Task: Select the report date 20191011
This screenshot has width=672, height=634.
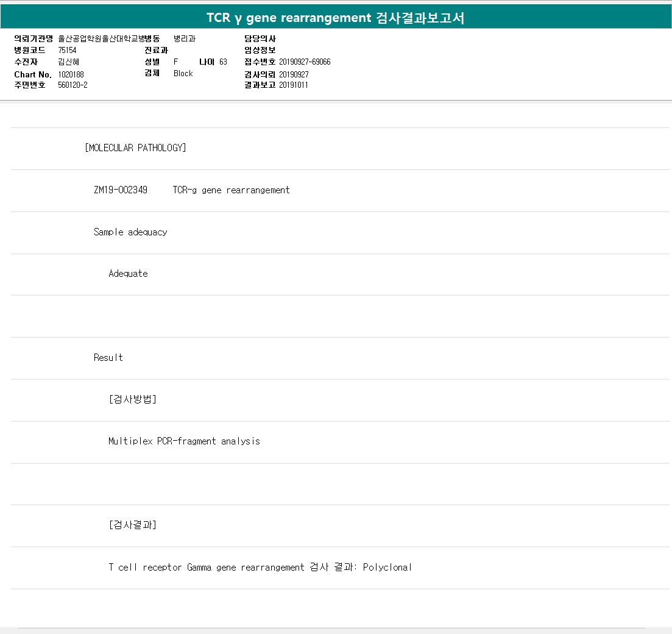Action: pos(294,85)
